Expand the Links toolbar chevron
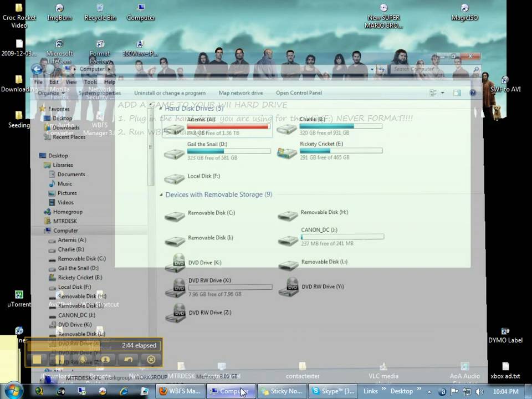Viewport: 532px width, 399px height. coord(383,389)
